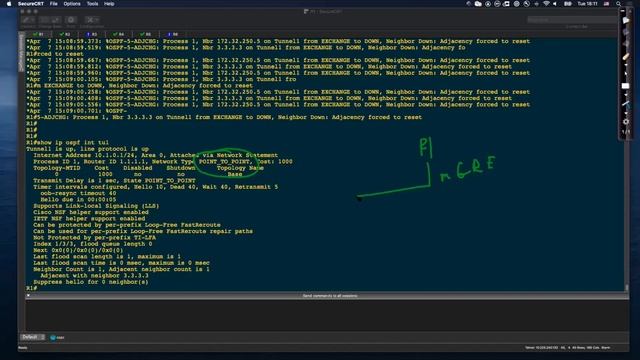Open the Options menu
The width and height of the screenshot is (640, 360).
point(72,4)
